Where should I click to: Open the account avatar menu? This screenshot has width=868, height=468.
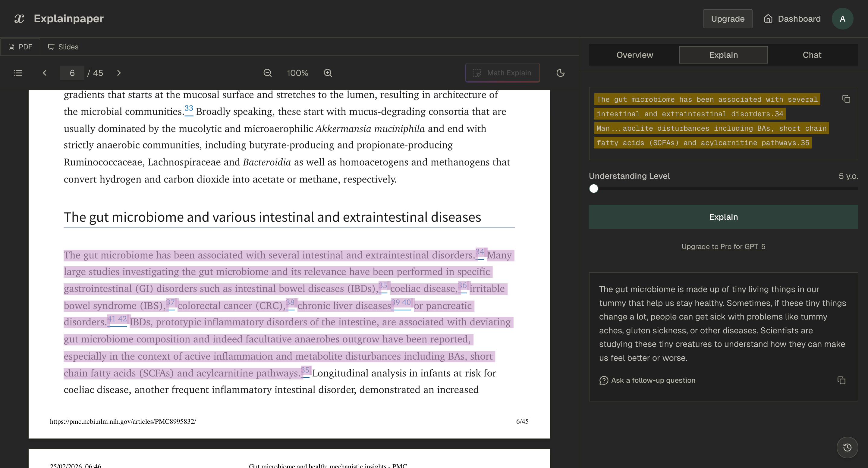[842, 18]
